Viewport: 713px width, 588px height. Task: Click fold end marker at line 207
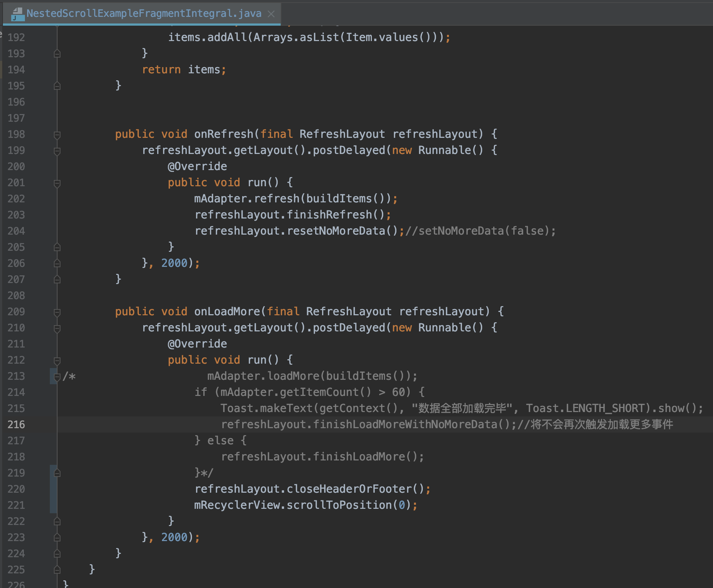tap(57, 280)
